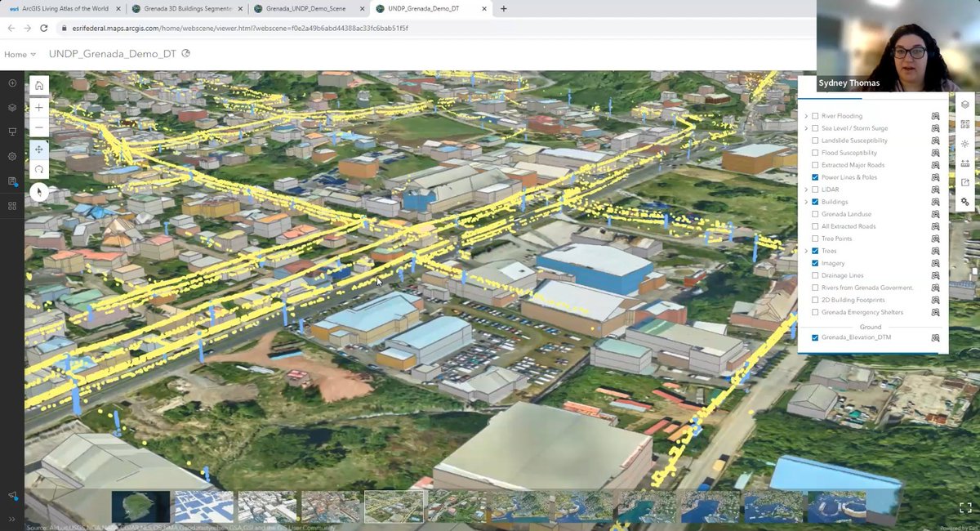Open the Share icon on right toolbar
This screenshot has width=980, height=531.
click(x=965, y=182)
